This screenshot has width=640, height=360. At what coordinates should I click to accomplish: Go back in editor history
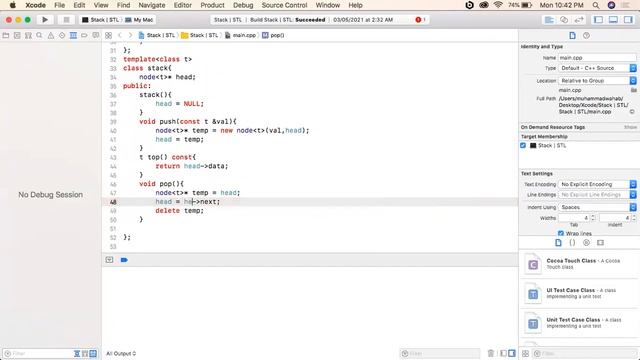tap(120, 36)
